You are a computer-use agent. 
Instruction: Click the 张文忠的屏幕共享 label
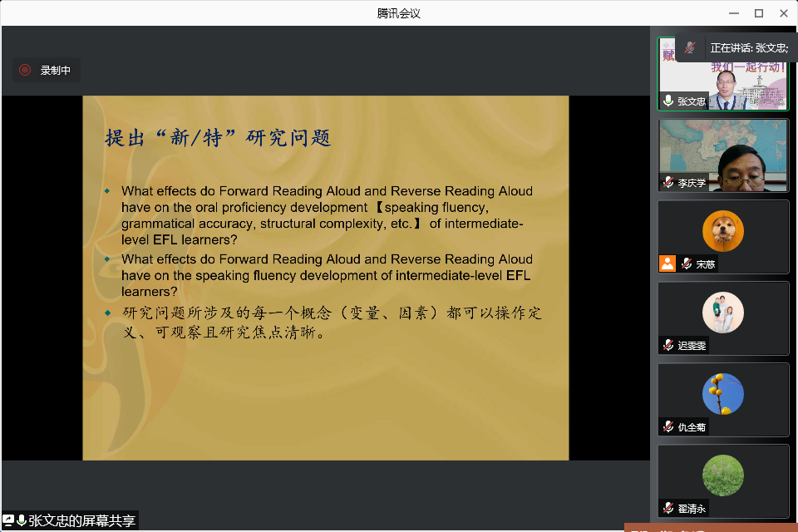(81, 521)
